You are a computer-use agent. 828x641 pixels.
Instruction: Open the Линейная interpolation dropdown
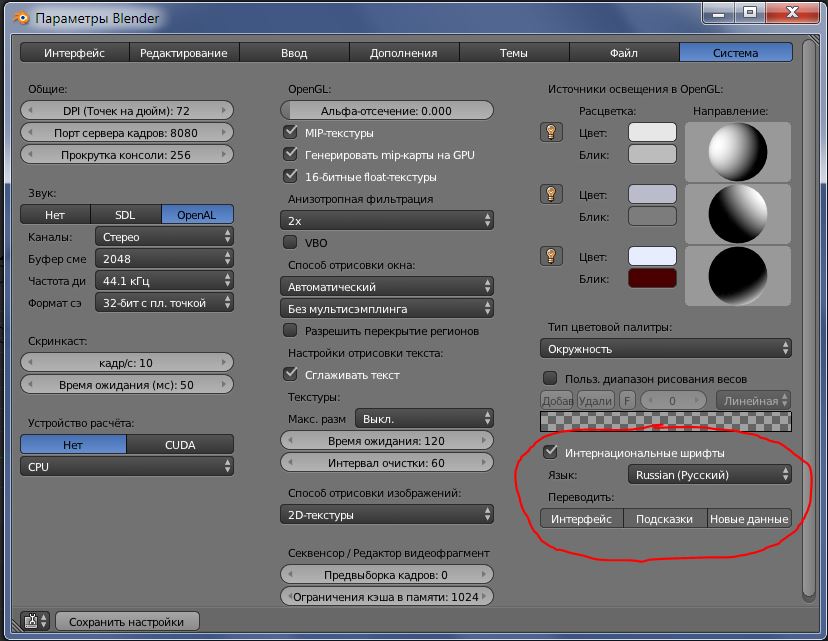click(754, 401)
